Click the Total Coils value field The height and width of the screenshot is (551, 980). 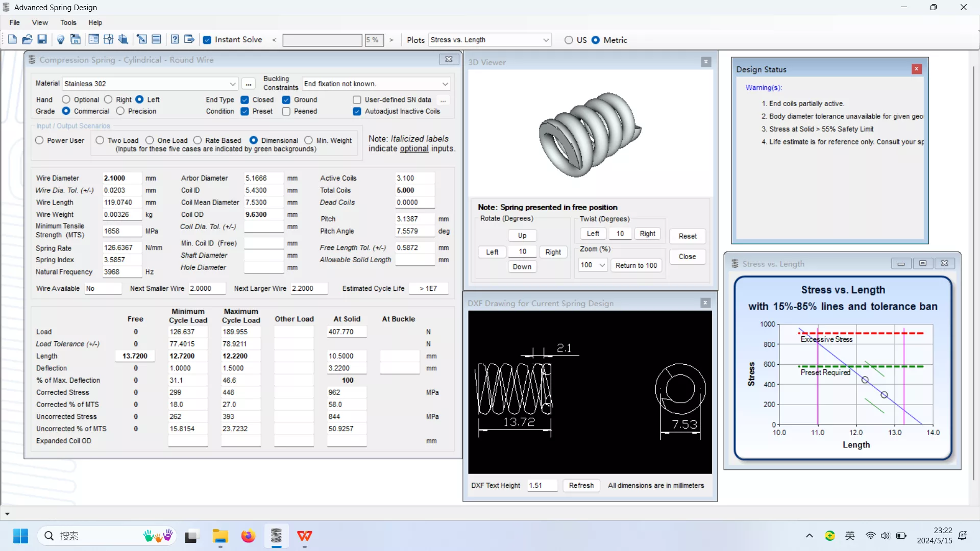click(x=415, y=190)
